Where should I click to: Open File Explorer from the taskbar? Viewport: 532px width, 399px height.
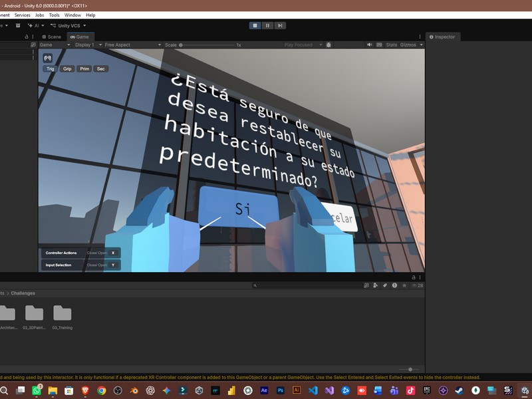point(53,390)
